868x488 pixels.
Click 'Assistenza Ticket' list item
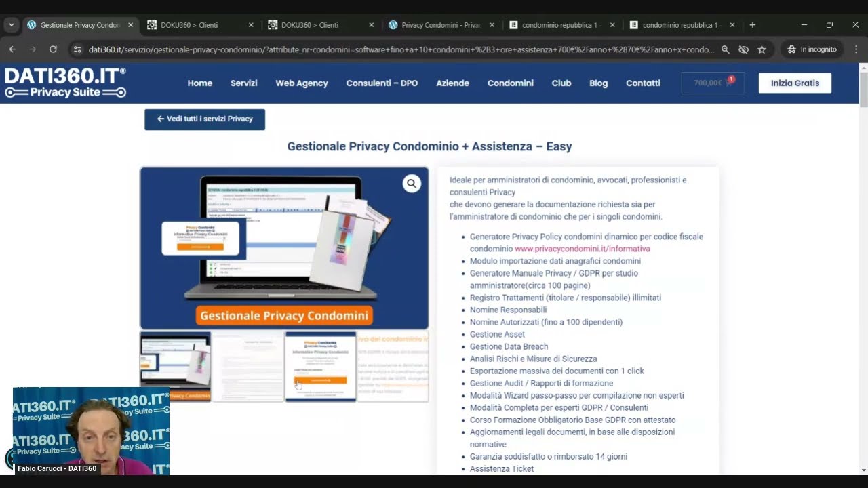(x=502, y=468)
